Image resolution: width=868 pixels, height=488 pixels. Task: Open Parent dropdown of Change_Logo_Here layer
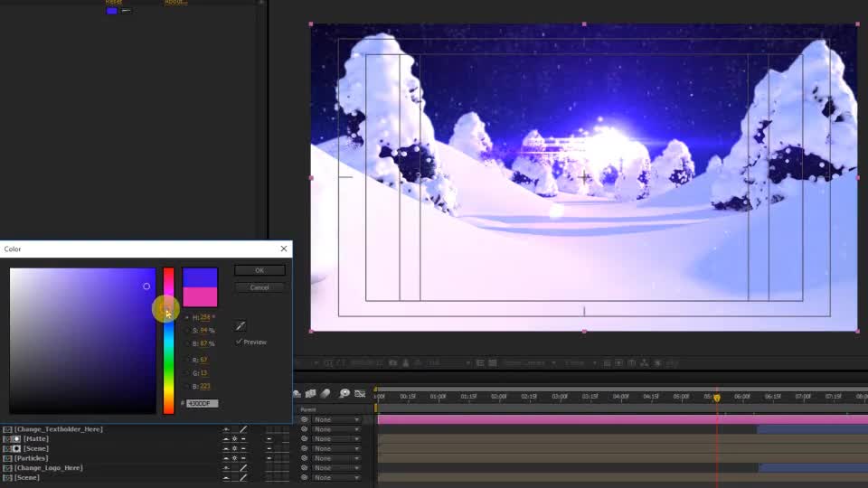pyautogui.click(x=336, y=468)
